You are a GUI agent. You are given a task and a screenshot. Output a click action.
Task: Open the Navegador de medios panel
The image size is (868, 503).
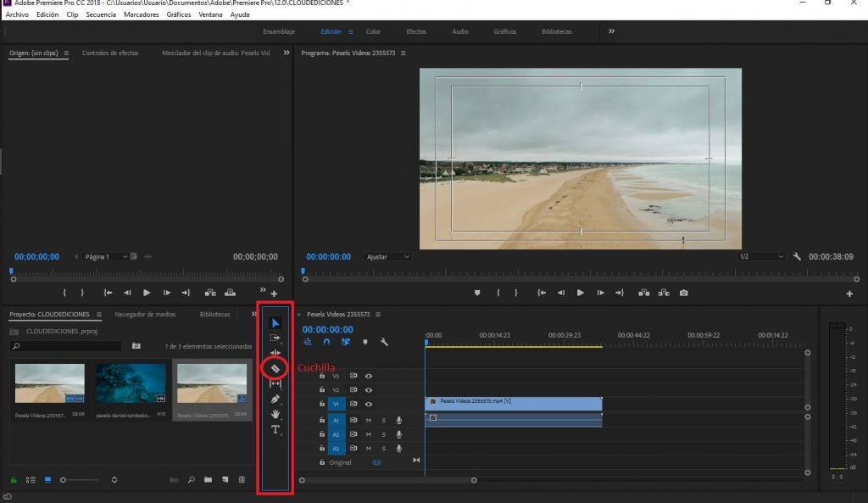(145, 314)
